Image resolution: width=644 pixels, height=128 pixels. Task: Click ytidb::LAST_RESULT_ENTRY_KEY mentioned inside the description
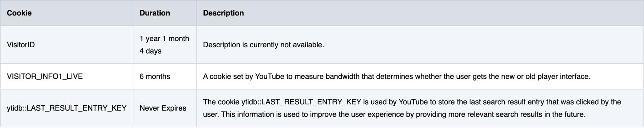point(301,102)
